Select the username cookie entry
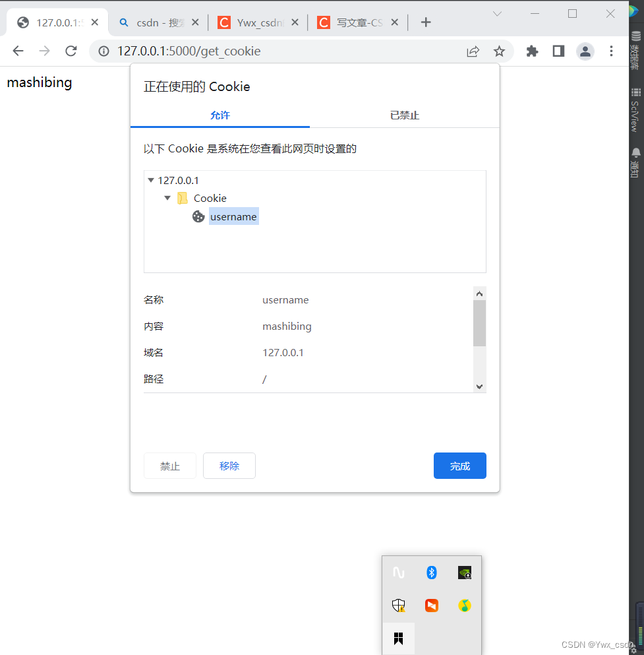This screenshot has height=655, width=644. pos(233,216)
